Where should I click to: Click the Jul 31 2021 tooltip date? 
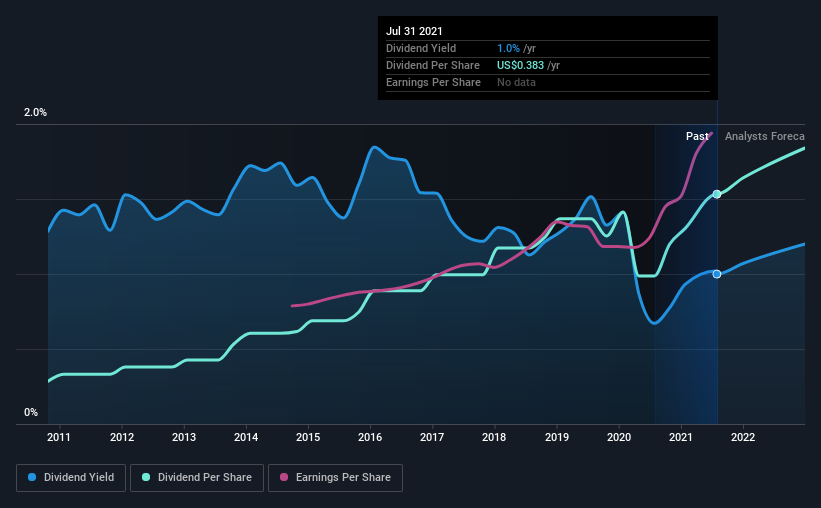coord(414,31)
